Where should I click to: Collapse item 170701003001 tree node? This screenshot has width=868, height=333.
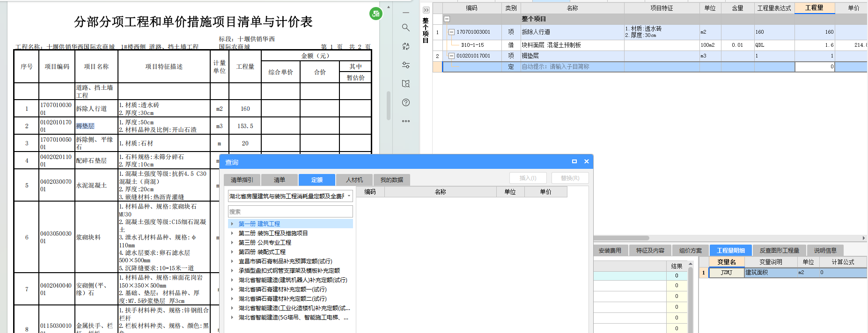pos(451,32)
